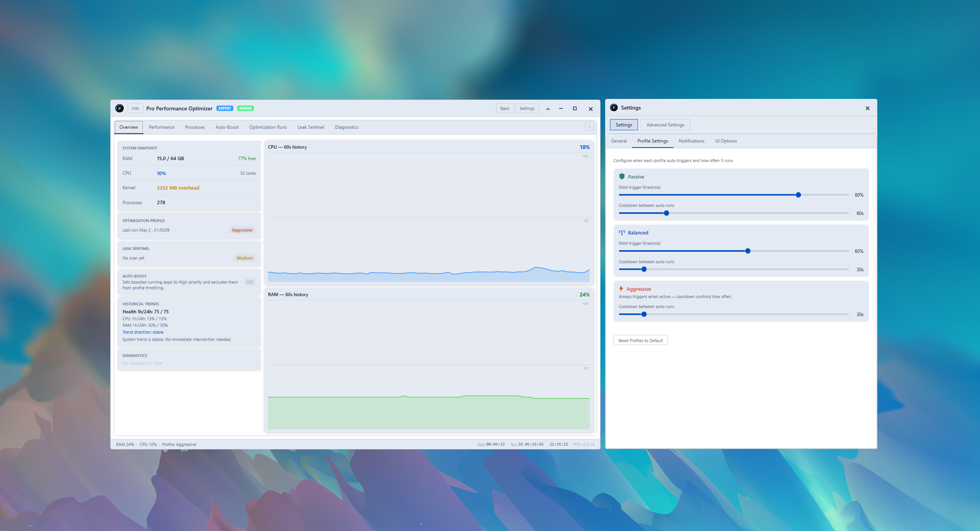Open the Notifications sub-tab

click(691, 141)
